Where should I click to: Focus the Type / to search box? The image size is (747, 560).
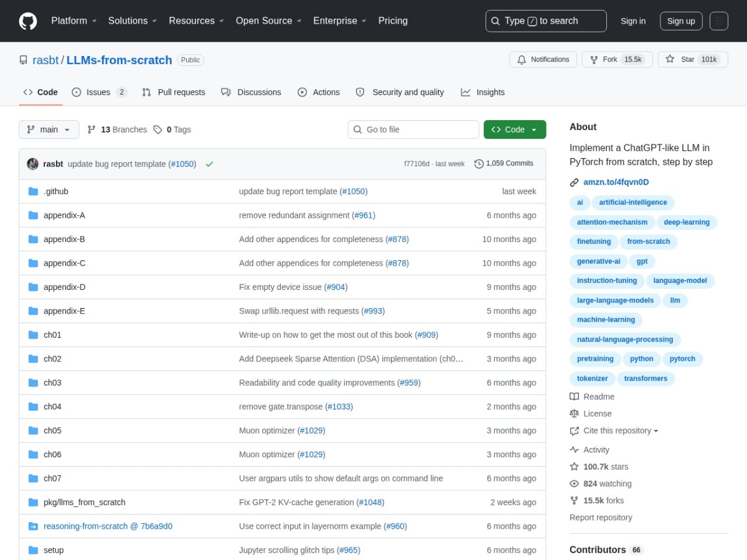[546, 21]
